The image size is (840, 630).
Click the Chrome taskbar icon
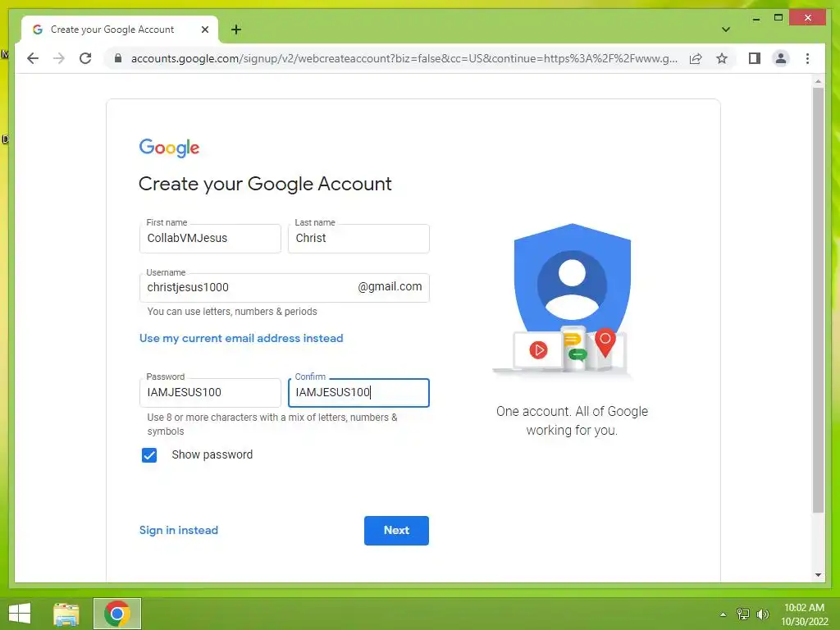coord(117,614)
